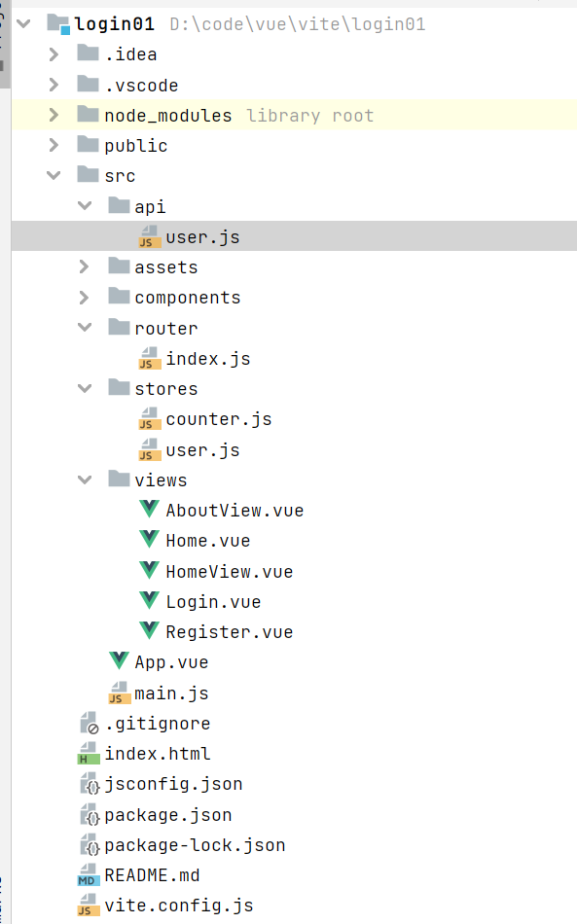Click the JS file icon for main.js
This screenshot has height=924, width=577.
pos(119,693)
